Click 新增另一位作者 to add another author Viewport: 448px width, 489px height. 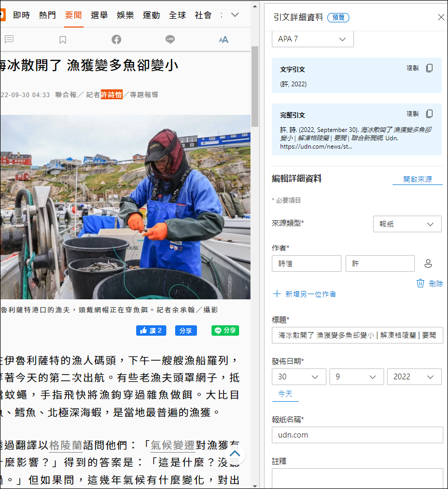305,294
